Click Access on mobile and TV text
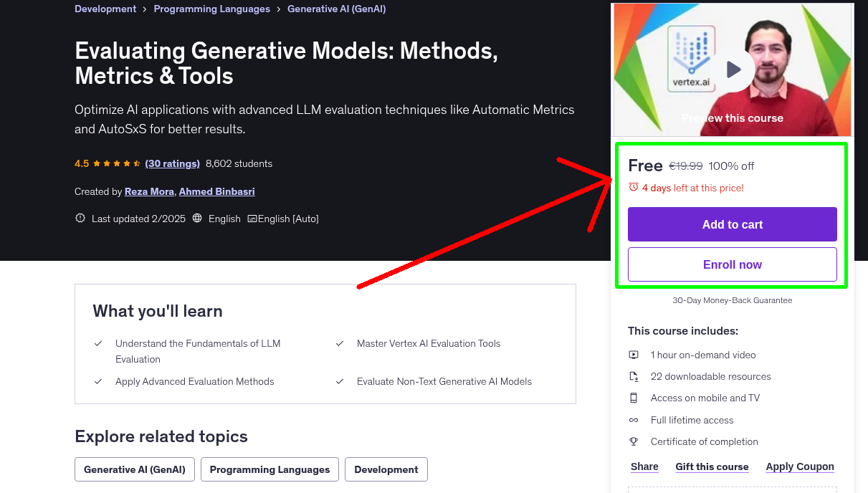 [x=705, y=398]
